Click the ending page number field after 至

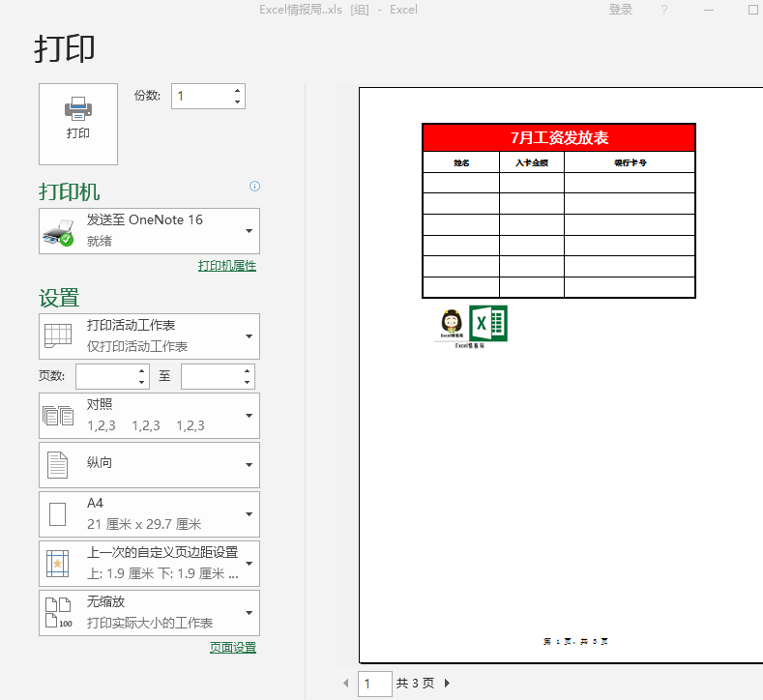tap(212, 376)
